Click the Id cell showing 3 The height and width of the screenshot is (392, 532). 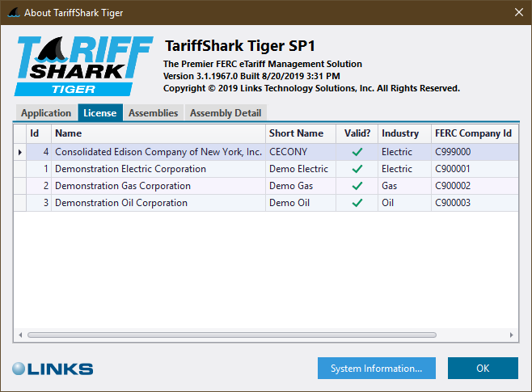click(39, 203)
